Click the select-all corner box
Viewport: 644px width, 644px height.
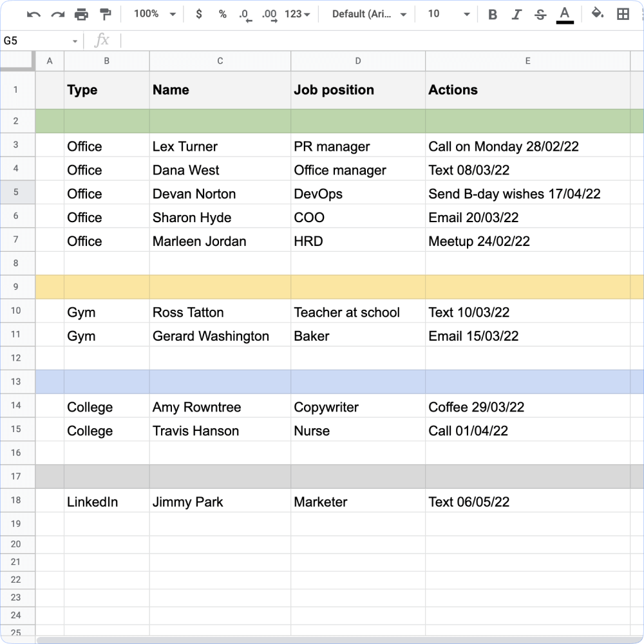(x=17, y=61)
